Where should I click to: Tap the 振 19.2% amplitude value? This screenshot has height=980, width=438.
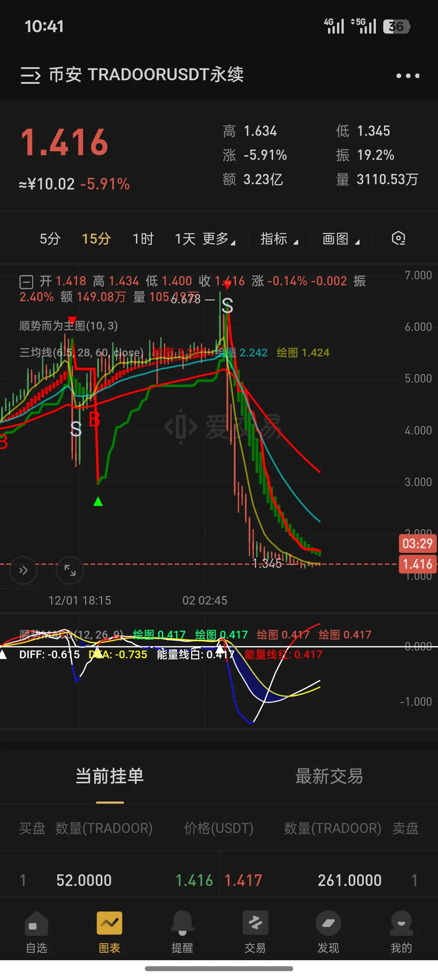pyautogui.click(x=365, y=155)
